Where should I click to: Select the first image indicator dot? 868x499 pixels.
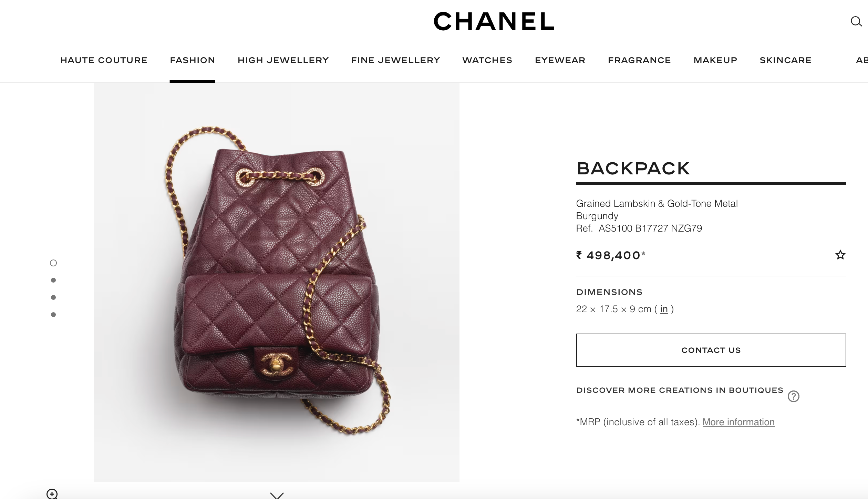pyautogui.click(x=53, y=263)
